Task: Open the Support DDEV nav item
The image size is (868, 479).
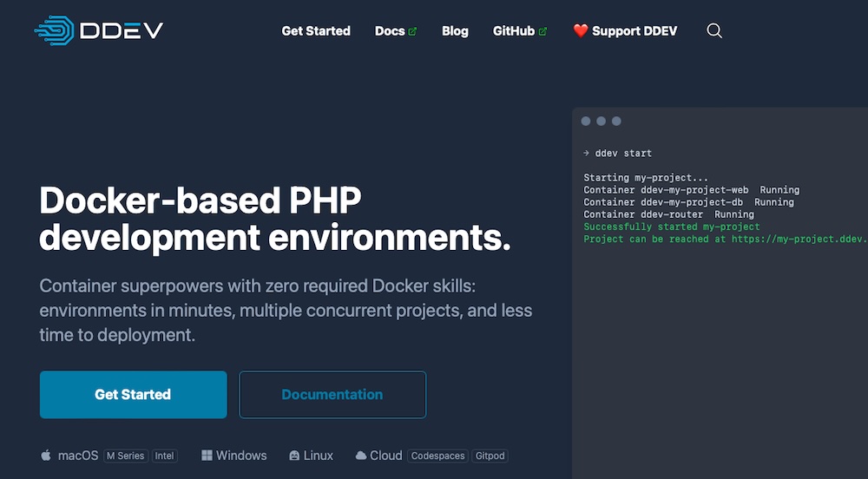Action: coord(625,31)
